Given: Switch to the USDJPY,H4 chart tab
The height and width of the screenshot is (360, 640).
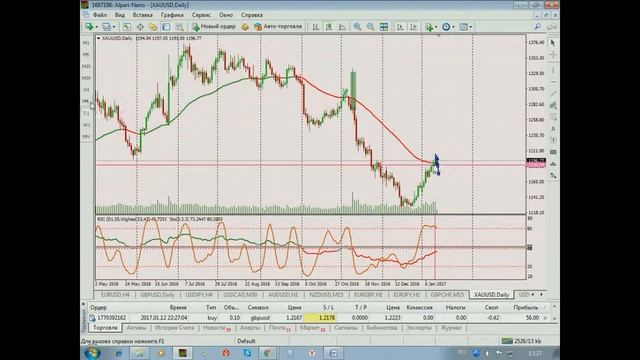Looking at the screenshot, I should coord(199,295).
